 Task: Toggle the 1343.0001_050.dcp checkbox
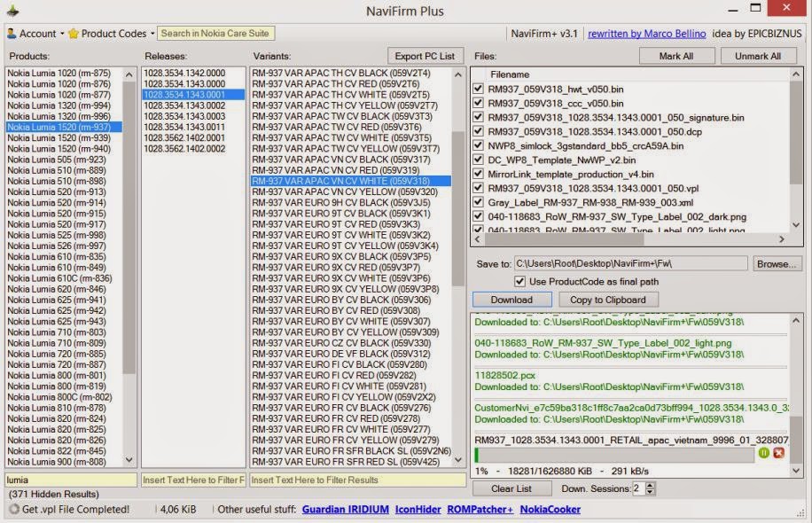click(x=479, y=131)
